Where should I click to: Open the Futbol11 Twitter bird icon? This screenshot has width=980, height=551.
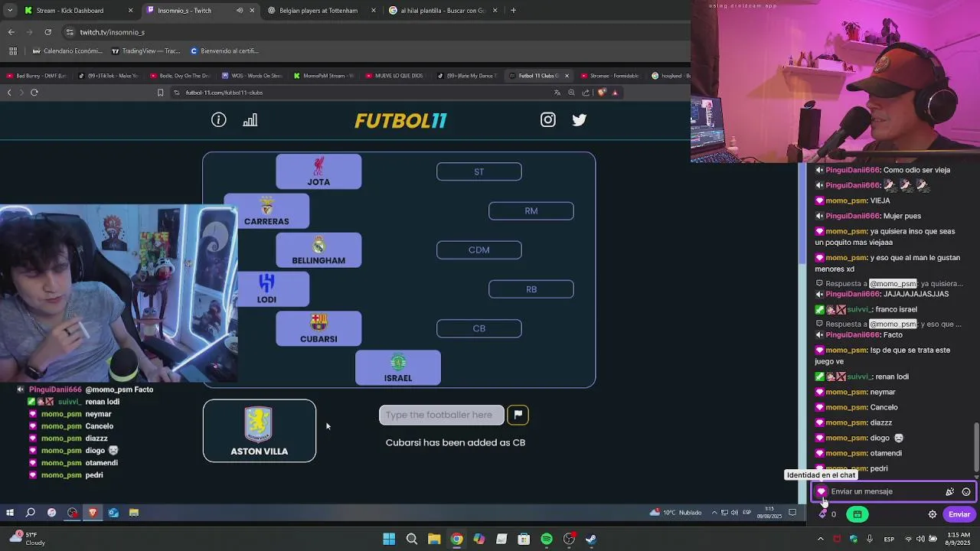580,119
